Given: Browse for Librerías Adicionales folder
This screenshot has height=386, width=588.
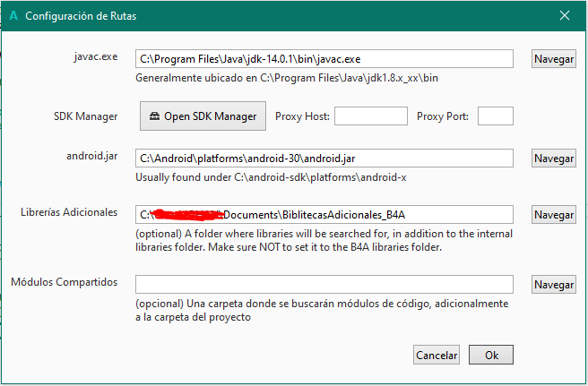Looking at the screenshot, I should (554, 215).
